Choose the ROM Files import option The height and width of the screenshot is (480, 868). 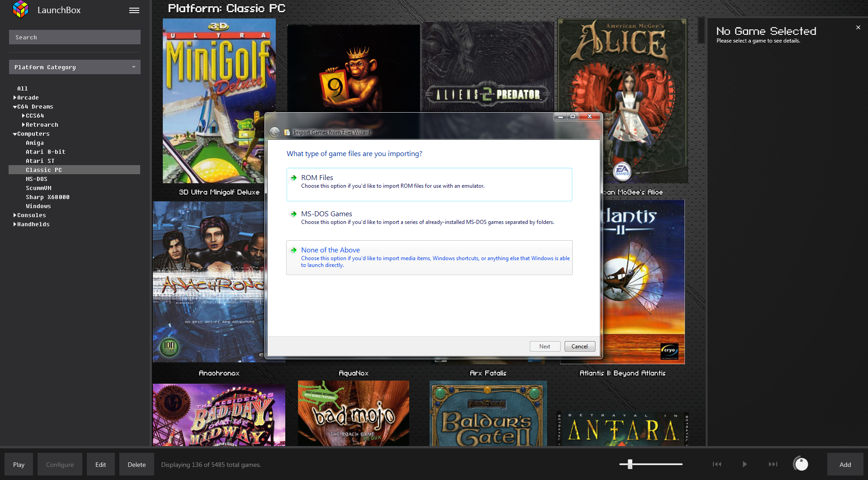(429, 185)
